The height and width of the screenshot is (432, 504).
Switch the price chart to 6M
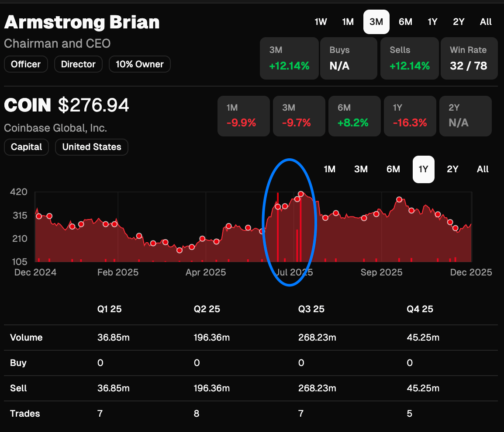point(393,169)
